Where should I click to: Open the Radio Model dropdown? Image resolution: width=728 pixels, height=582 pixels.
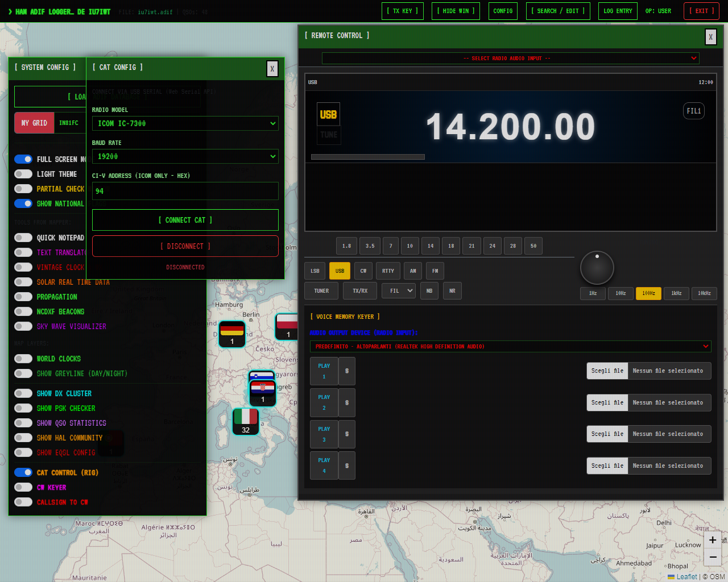coord(185,123)
